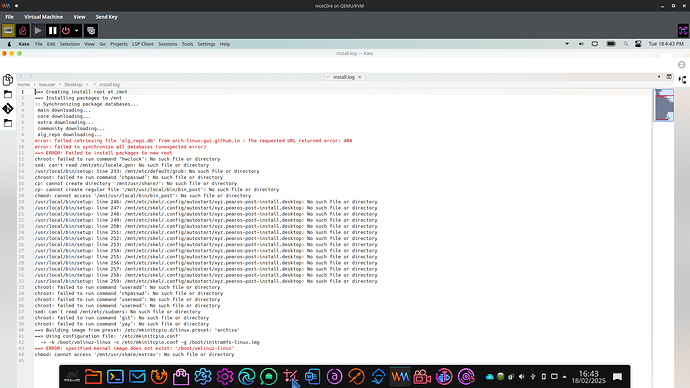Click log line 'ERROR: Failed to install packages to new root'

(103, 153)
